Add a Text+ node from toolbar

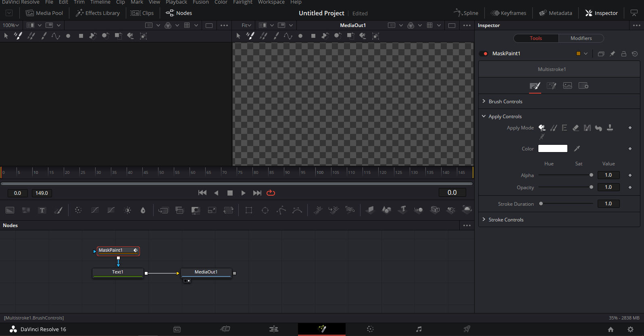pos(42,210)
